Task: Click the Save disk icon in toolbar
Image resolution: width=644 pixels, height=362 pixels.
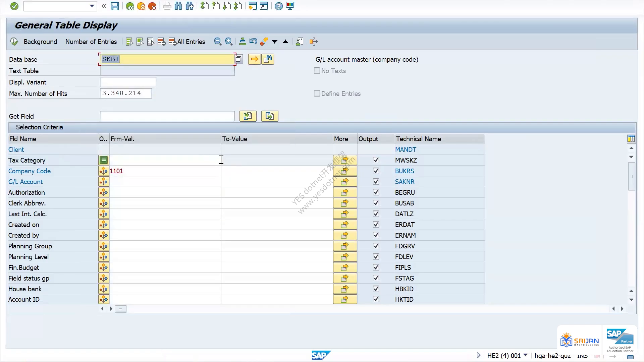Action: [x=115, y=6]
